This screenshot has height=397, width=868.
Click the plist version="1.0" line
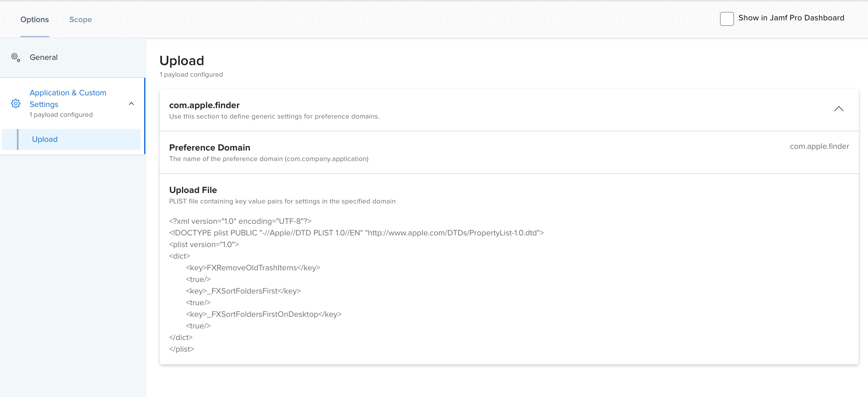204,244
